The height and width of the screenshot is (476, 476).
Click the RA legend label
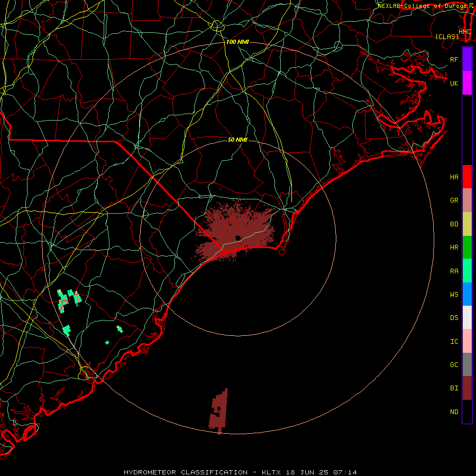(x=454, y=271)
